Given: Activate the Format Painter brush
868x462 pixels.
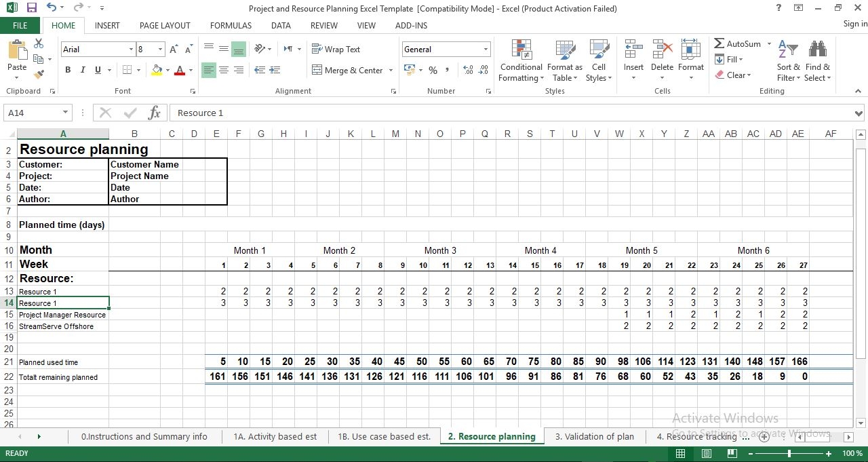Looking at the screenshot, I should coord(39,74).
